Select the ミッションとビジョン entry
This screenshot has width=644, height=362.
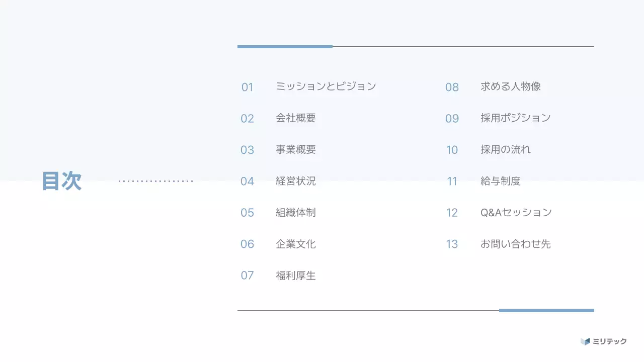(x=326, y=86)
